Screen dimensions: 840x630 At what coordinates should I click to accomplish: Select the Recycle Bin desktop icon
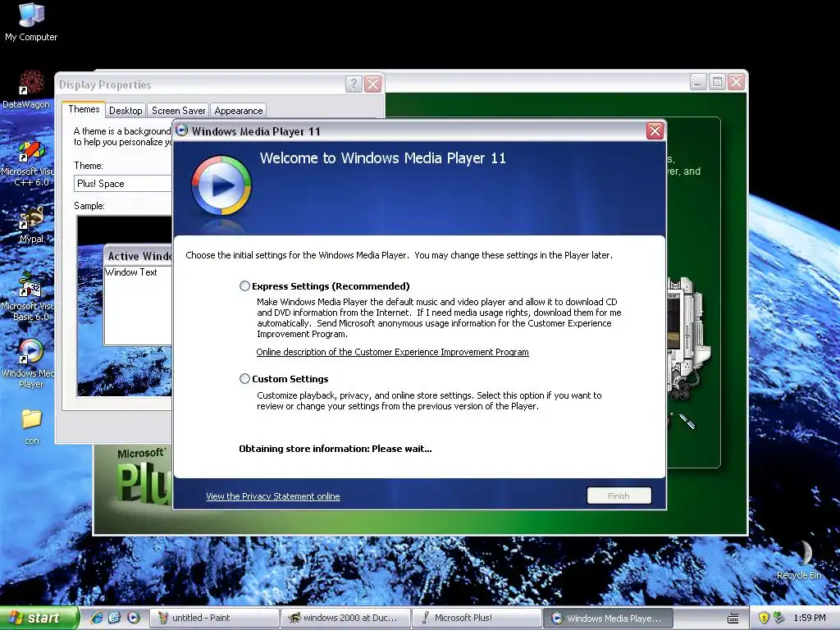pos(800,559)
